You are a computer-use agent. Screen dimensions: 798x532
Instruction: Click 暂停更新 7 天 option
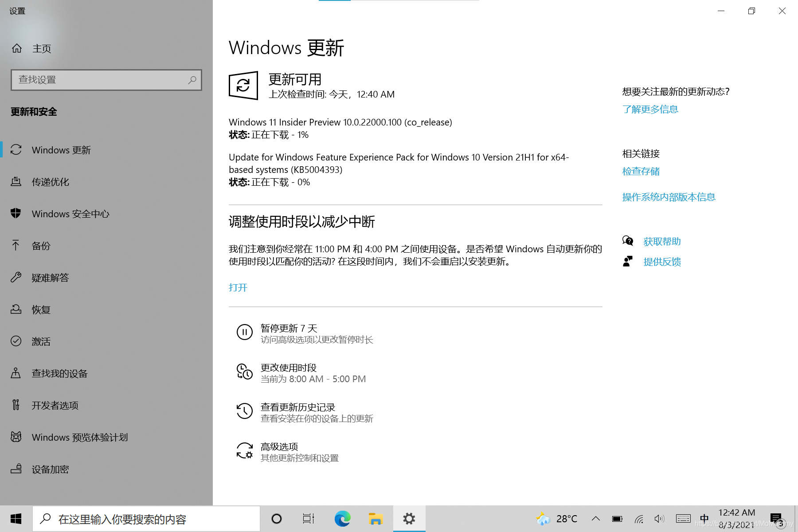[306, 333]
